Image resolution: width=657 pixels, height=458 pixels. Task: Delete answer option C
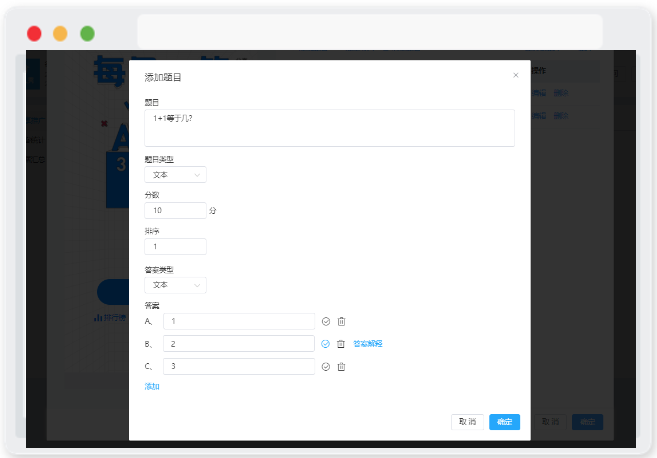(341, 367)
